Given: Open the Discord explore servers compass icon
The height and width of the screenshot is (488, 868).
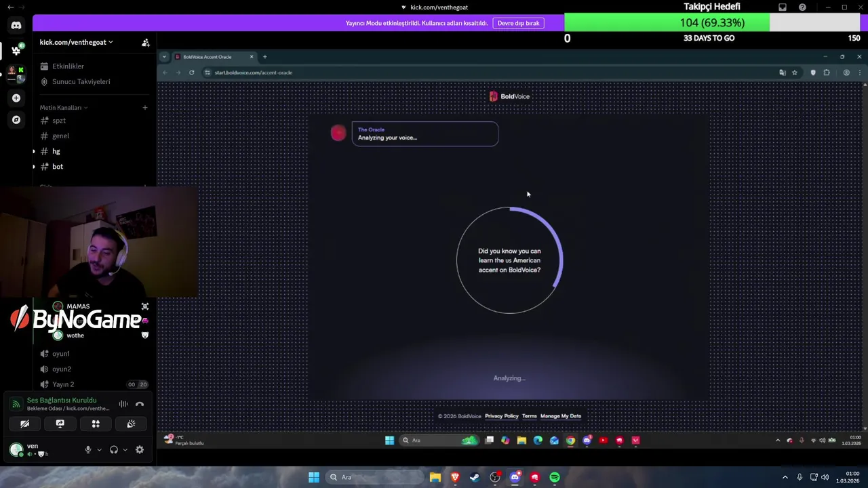Looking at the screenshot, I should tap(16, 119).
